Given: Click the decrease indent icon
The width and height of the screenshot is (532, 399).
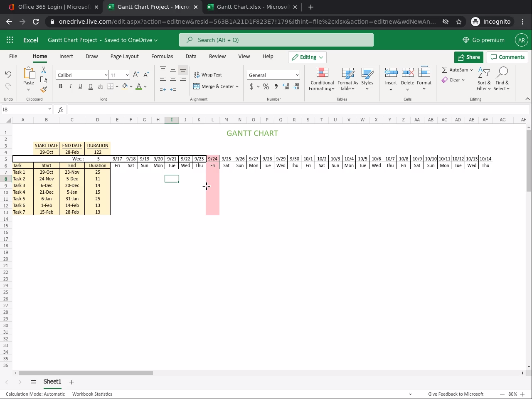Looking at the screenshot, I should 163,90.
